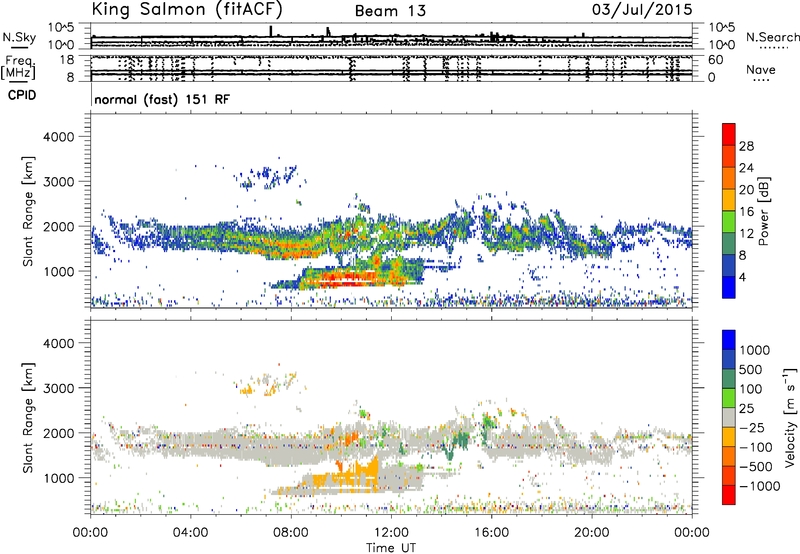This screenshot has width=800, height=554.
Task: Click the 'Freq. [MHz]' axis label
Action: [x=18, y=67]
